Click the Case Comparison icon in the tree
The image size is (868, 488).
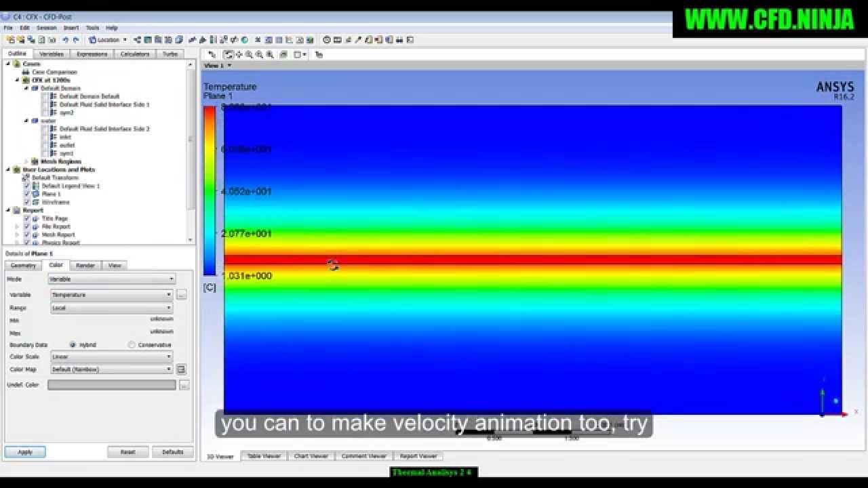[x=26, y=72]
